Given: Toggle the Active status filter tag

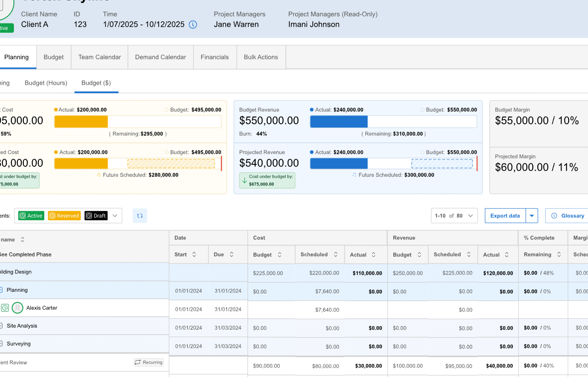Looking at the screenshot, I should tap(31, 216).
